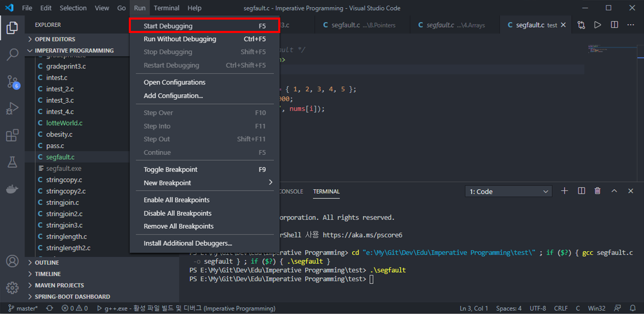Add a new terminal with the plus icon

click(x=564, y=191)
